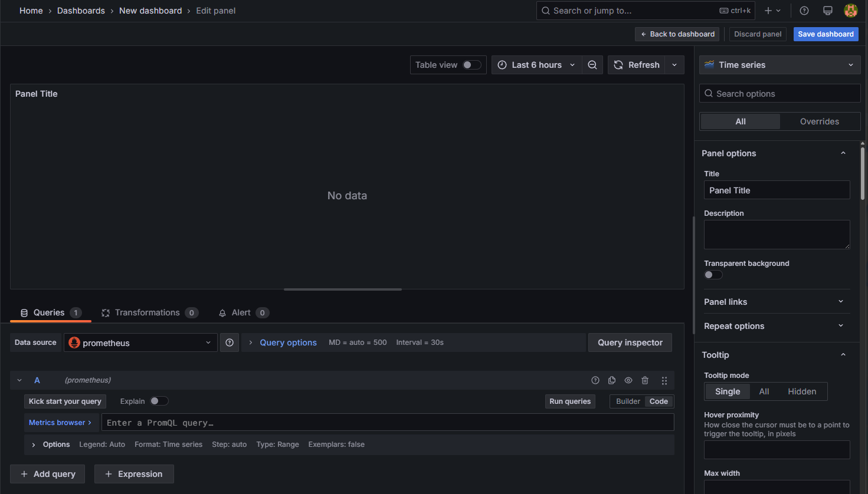The image size is (868, 494).
Task: Open the news feed monitor icon
Action: coord(828,11)
